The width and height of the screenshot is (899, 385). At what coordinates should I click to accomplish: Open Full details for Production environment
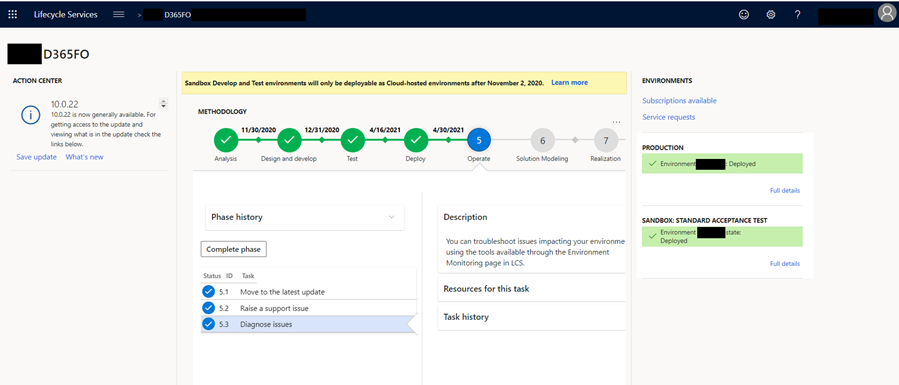point(785,190)
